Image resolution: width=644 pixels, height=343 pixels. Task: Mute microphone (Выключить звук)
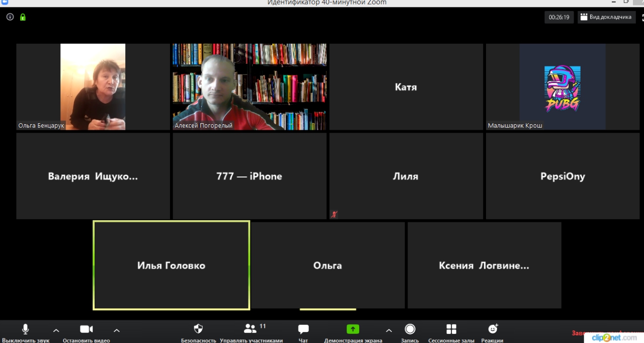tap(25, 329)
